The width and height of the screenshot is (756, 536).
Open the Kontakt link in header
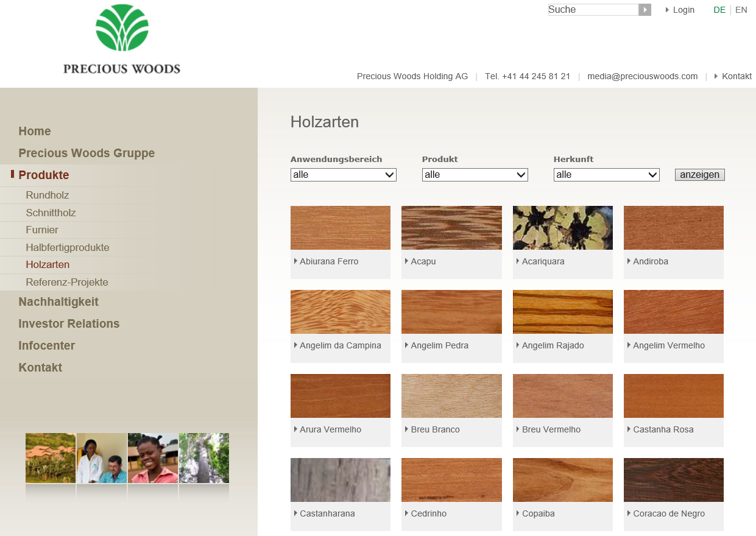[x=737, y=76]
